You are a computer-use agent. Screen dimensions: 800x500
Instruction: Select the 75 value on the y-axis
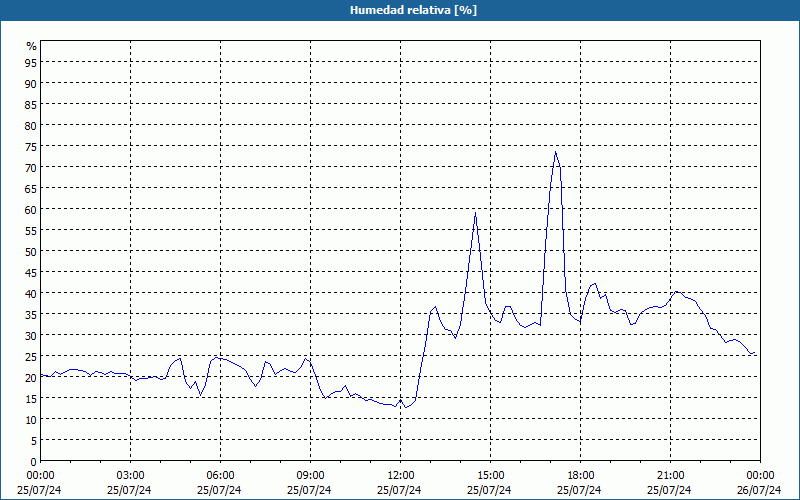click(31, 146)
